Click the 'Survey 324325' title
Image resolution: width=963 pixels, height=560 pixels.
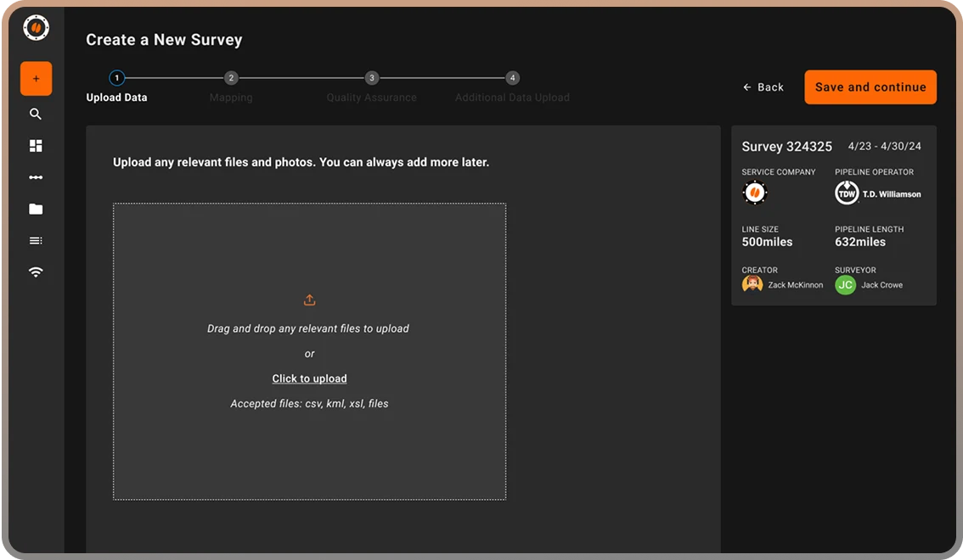(x=786, y=147)
